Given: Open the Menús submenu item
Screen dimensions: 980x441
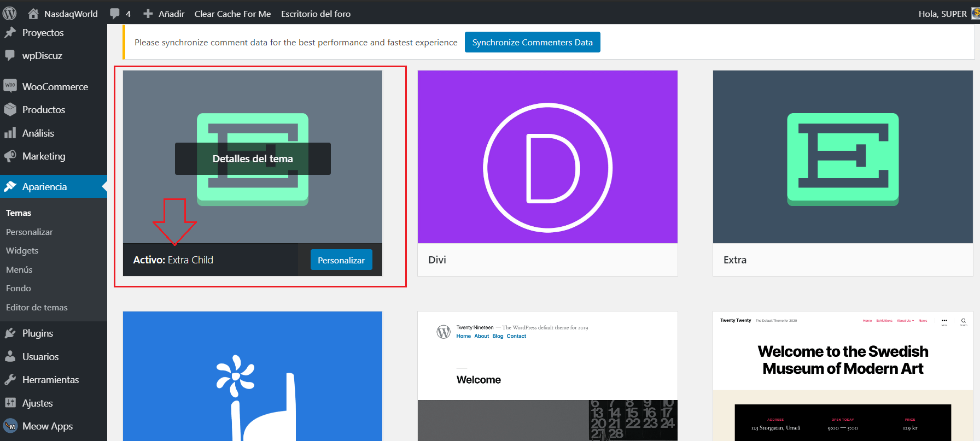Looking at the screenshot, I should tap(19, 269).
